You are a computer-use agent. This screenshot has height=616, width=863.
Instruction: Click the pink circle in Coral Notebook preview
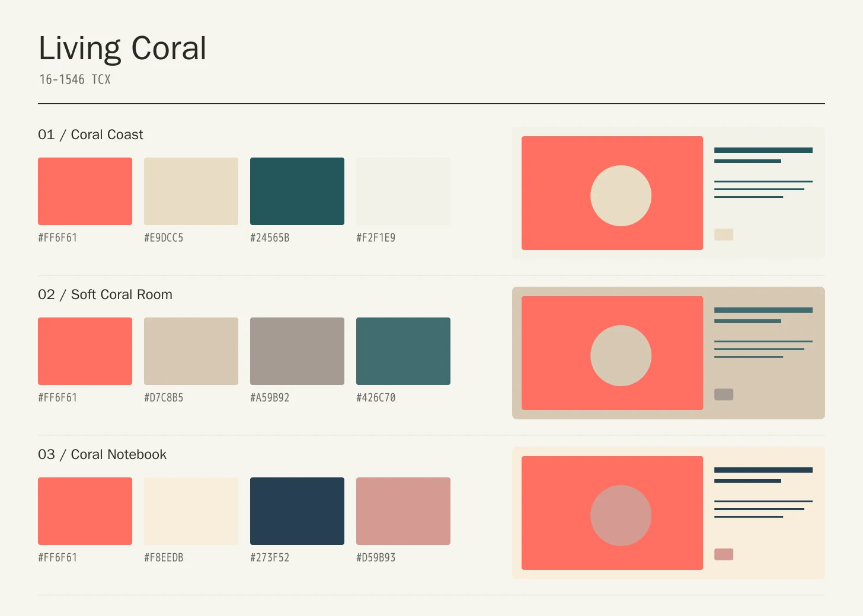tap(621, 515)
